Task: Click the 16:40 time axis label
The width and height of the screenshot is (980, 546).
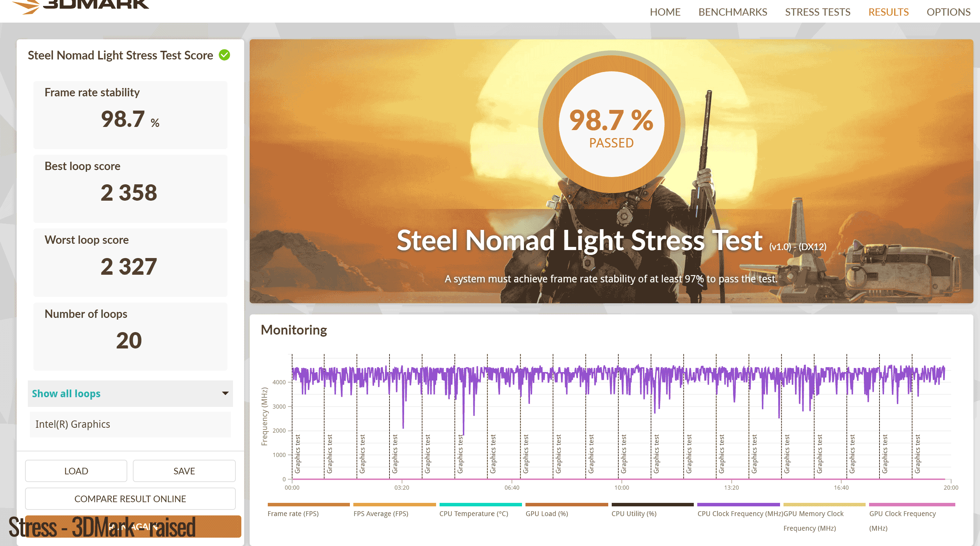Action: (x=841, y=488)
